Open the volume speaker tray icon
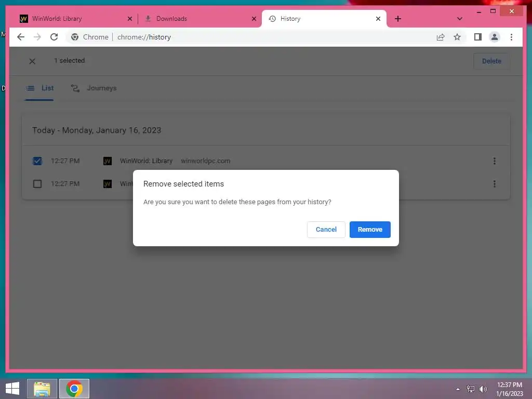 [x=483, y=389]
